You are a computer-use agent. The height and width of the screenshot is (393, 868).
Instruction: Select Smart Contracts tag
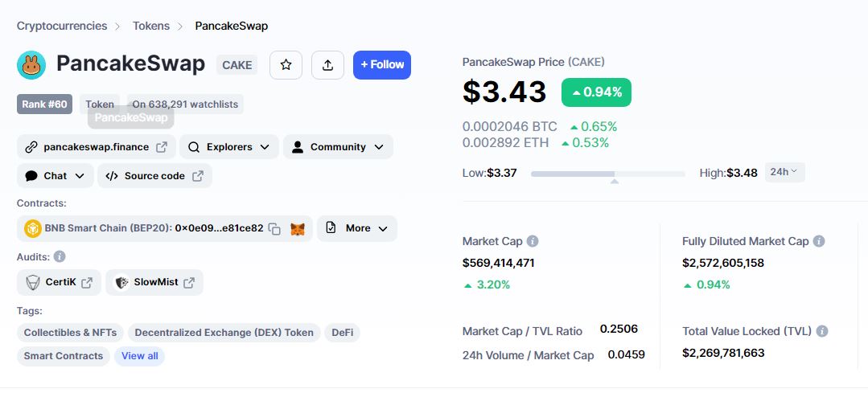[x=64, y=356]
